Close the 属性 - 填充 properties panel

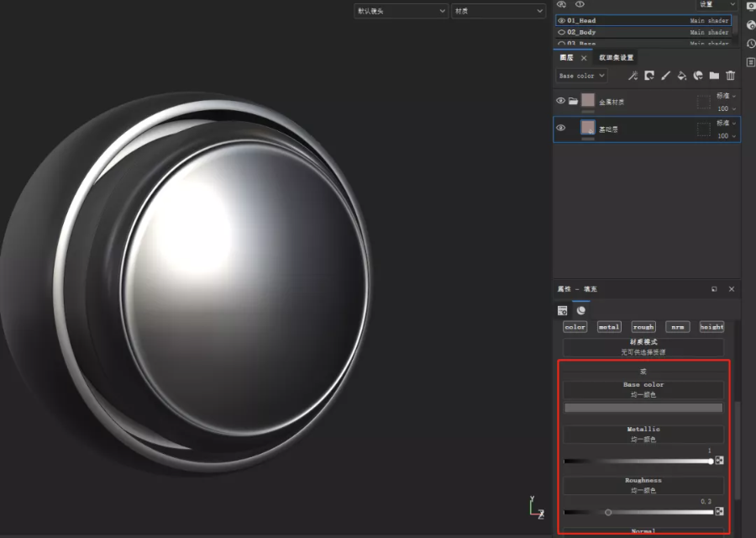click(x=732, y=289)
